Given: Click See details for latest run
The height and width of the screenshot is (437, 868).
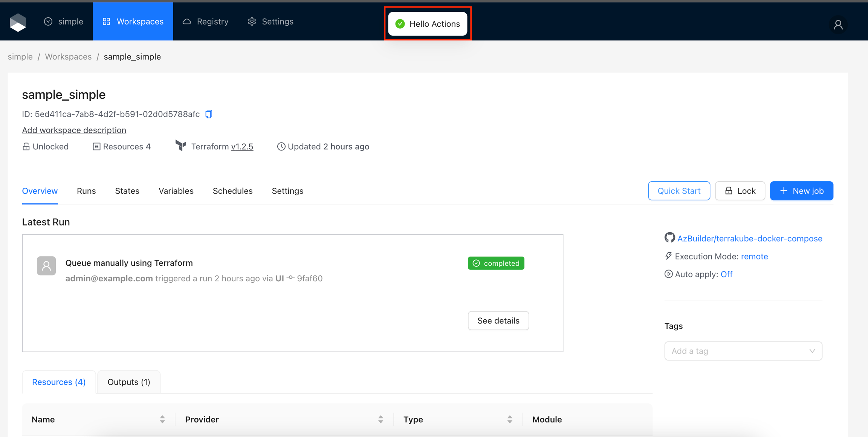Looking at the screenshot, I should tap(498, 320).
